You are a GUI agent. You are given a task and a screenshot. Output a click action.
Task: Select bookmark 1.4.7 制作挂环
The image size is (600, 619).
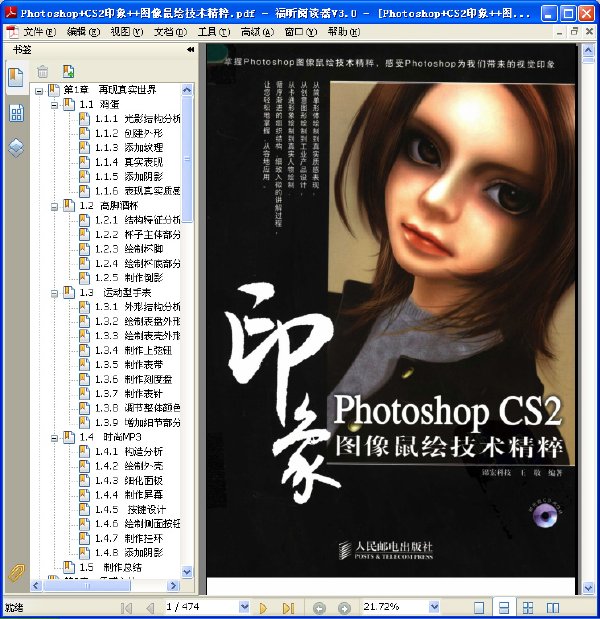129,538
